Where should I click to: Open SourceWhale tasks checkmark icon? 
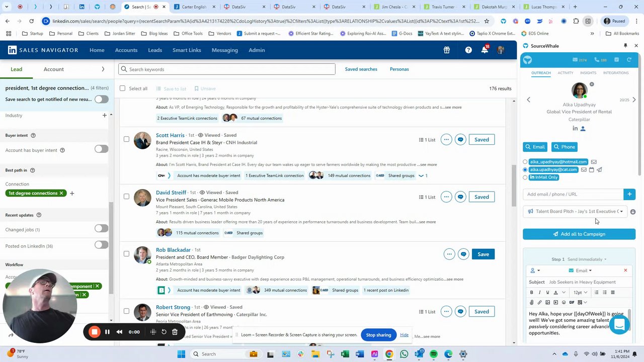(x=616, y=60)
